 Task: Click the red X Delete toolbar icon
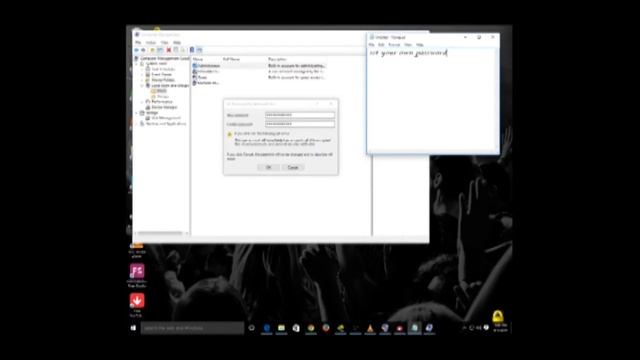(169, 50)
